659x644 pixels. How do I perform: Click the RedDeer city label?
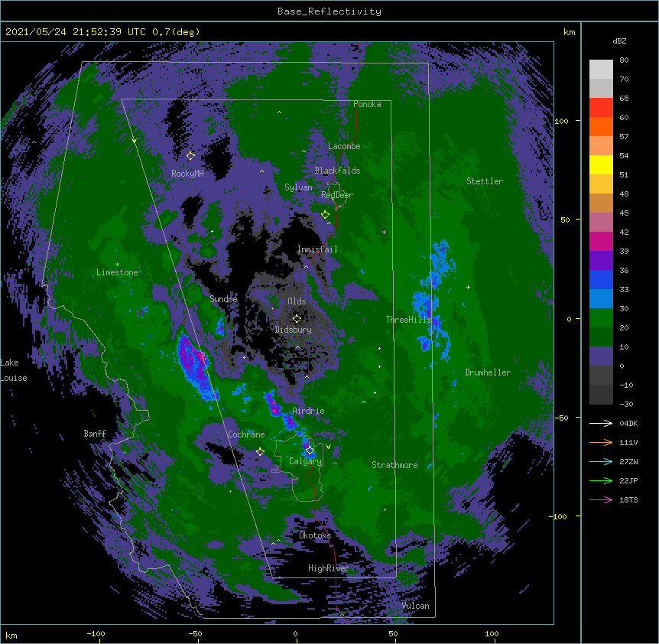coord(337,195)
